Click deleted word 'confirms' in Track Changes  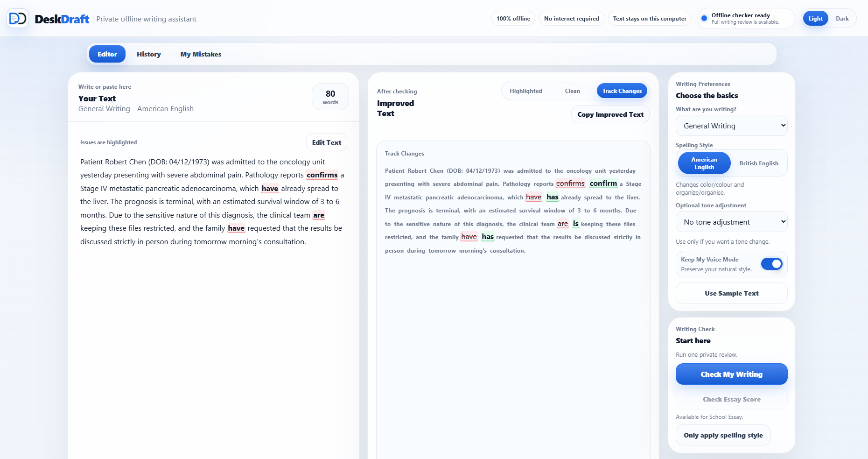570,184
